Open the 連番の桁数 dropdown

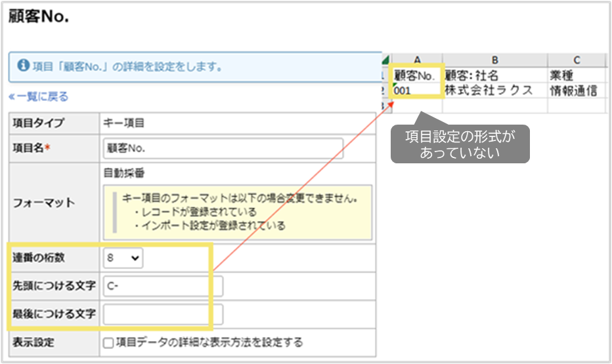[x=123, y=258]
